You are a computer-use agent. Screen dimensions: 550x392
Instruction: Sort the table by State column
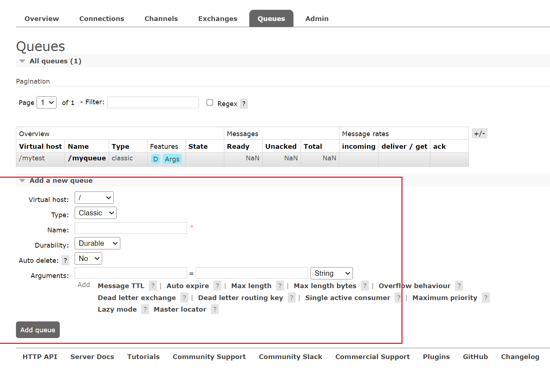198,147
